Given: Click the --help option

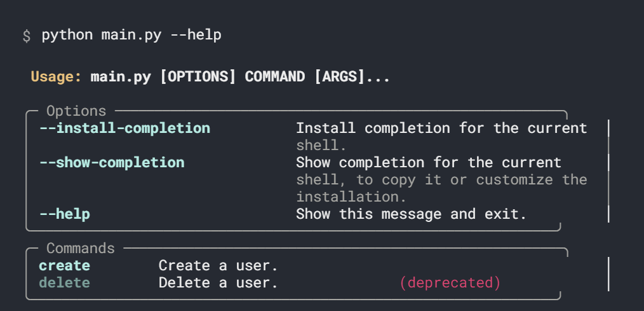Looking at the screenshot, I should (65, 214).
